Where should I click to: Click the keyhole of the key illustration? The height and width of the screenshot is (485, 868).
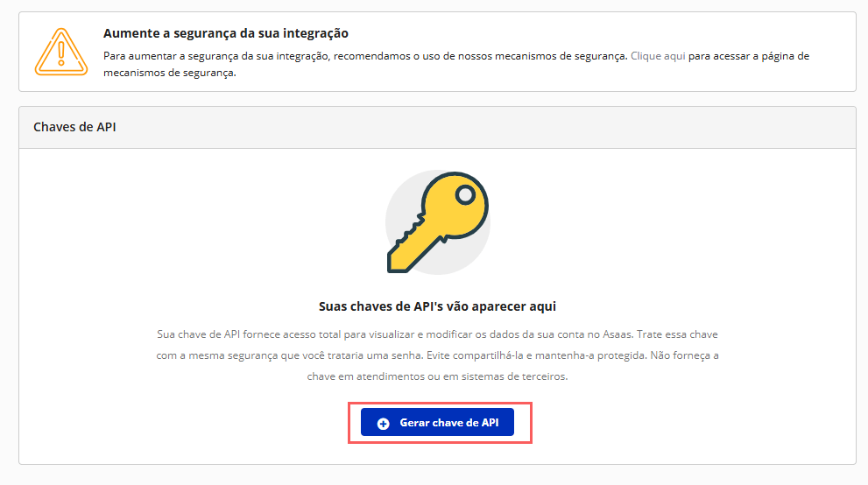click(x=465, y=193)
